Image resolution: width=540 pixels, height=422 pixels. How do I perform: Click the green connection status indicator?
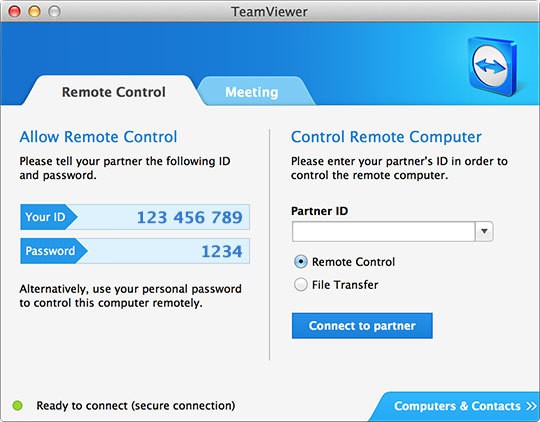17,405
